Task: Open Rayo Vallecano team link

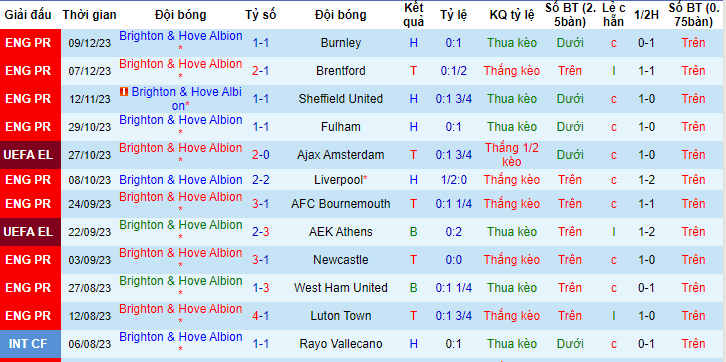Action: 341,344
